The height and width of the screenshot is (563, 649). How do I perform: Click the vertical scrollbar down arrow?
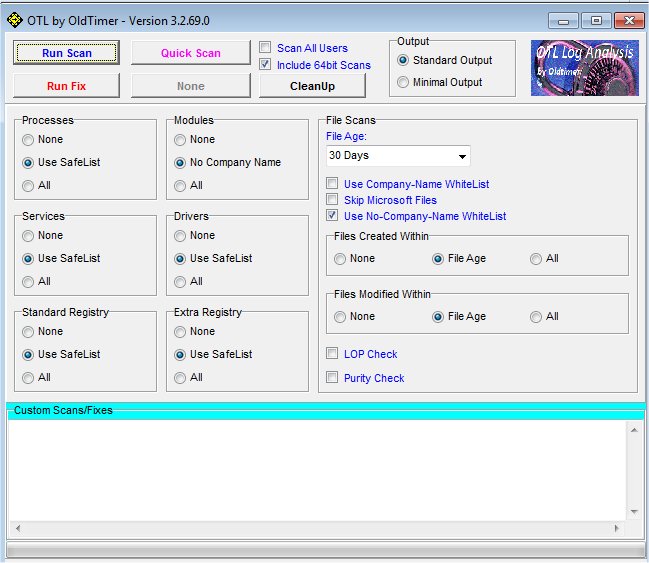[633, 511]
